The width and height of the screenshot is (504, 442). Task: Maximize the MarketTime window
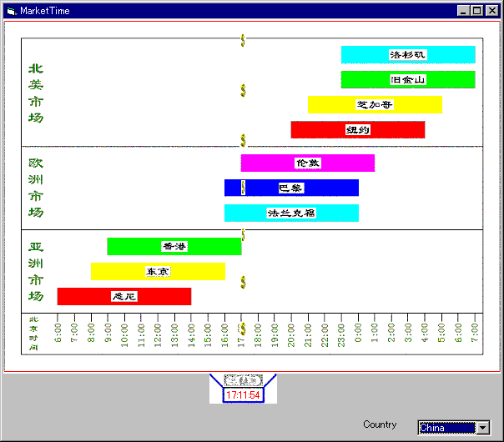pos(477,11)
